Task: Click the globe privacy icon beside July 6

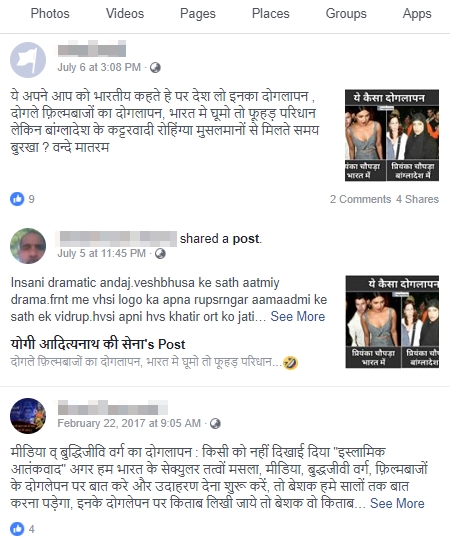Action: click(x=155, y=67)
